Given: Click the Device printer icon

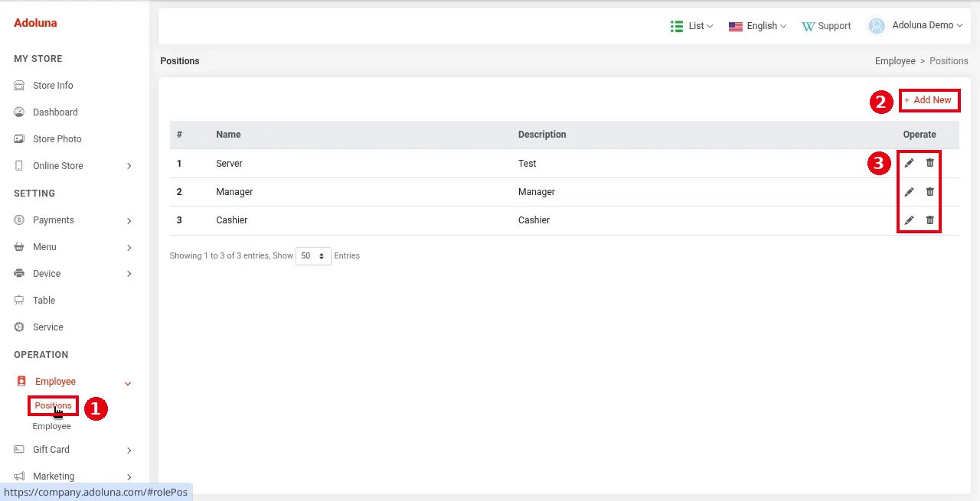Looking at the screenshot, I should click(x=19, y=274).
